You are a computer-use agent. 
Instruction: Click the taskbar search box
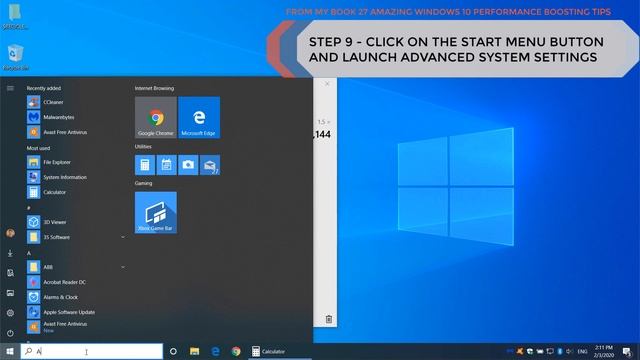point(91,351)
